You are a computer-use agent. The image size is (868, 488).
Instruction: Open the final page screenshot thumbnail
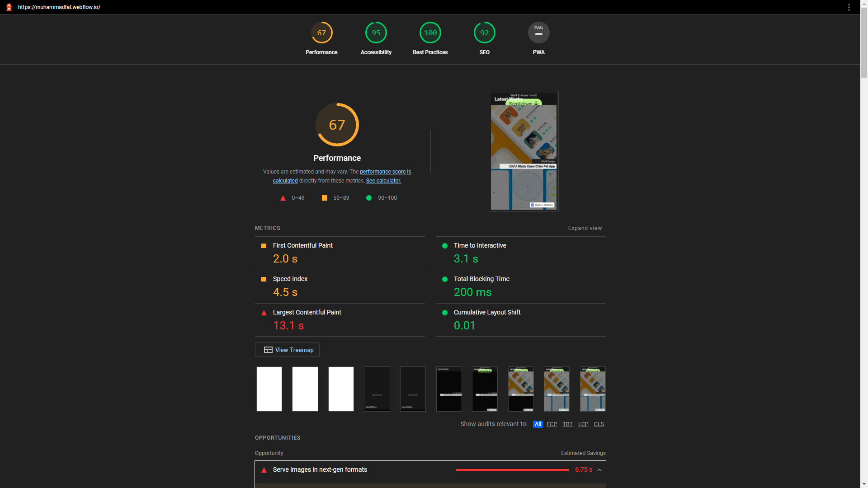coord(524,151)
